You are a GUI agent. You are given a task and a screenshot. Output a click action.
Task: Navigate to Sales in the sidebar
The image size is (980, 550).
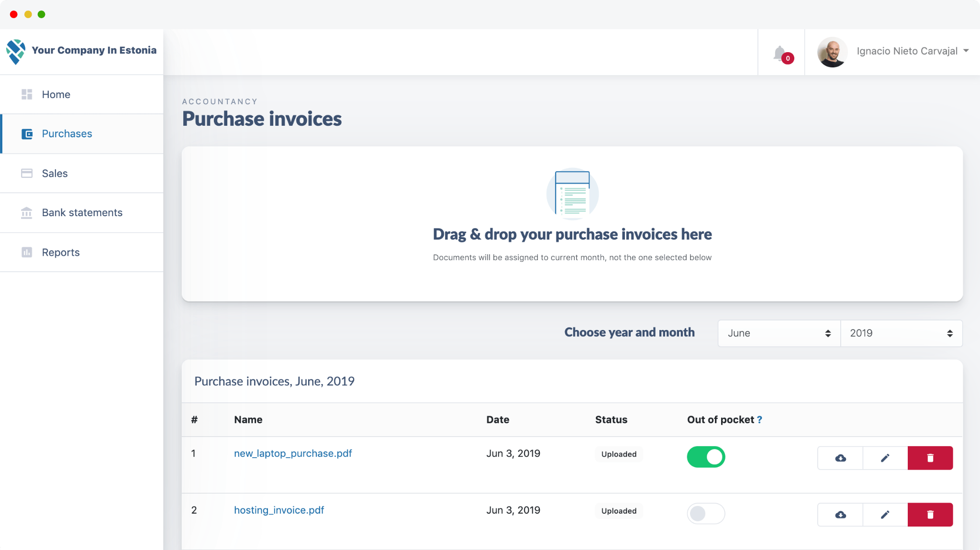point(55,174)
